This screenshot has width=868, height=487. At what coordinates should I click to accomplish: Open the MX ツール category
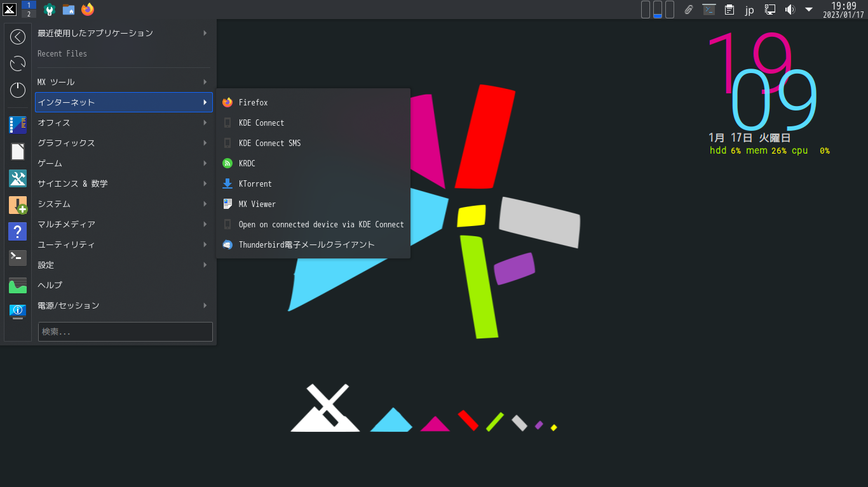tap(123, 82)
